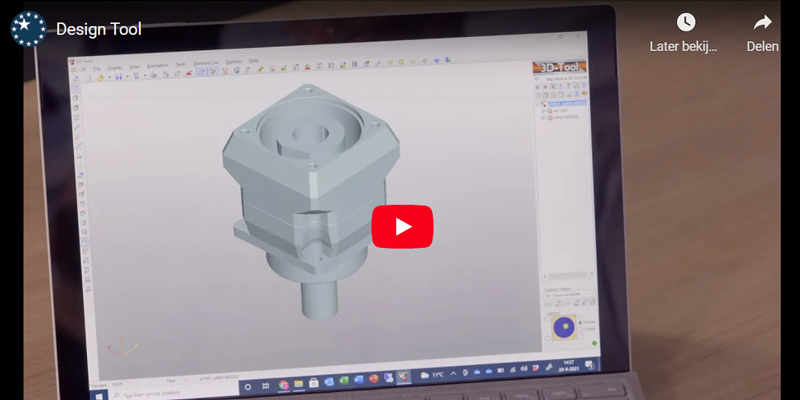Viewport: 800px width, 400px height.
Task: Open the Element List menu
Action: (207, 64)
